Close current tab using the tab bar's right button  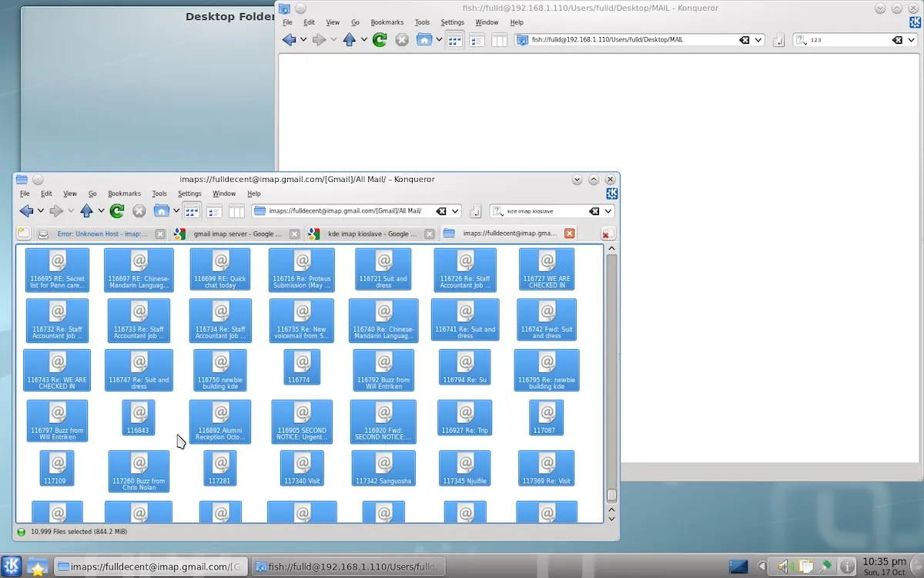(607, 234)
